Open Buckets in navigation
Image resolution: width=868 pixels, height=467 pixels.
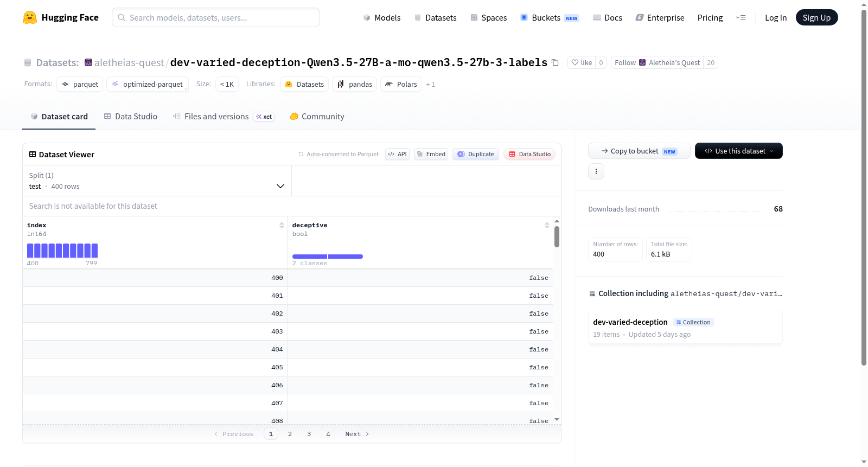click(550, 17)
